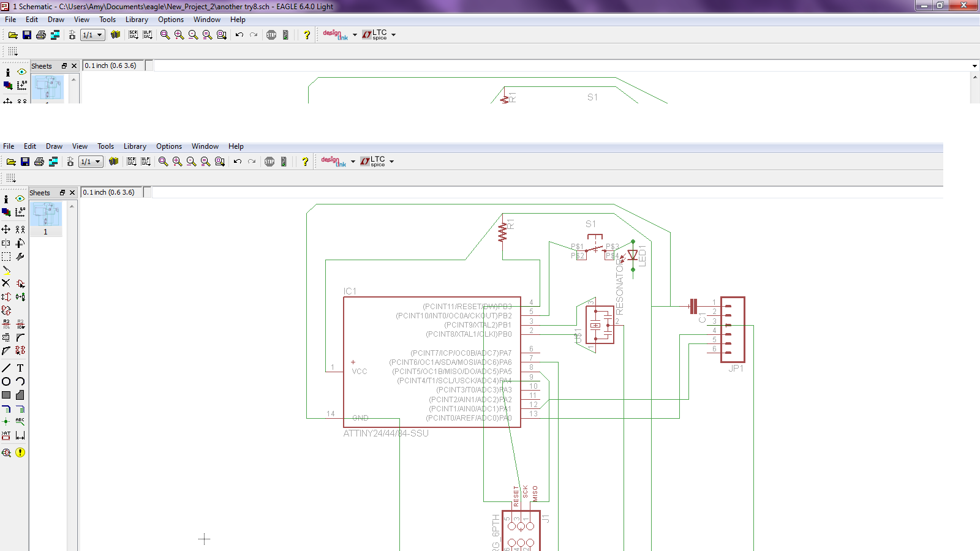Viewport: 980px width, 551px height.
Task: Click the Undo arrow in the lower toolbar
Action: point(238,162)
